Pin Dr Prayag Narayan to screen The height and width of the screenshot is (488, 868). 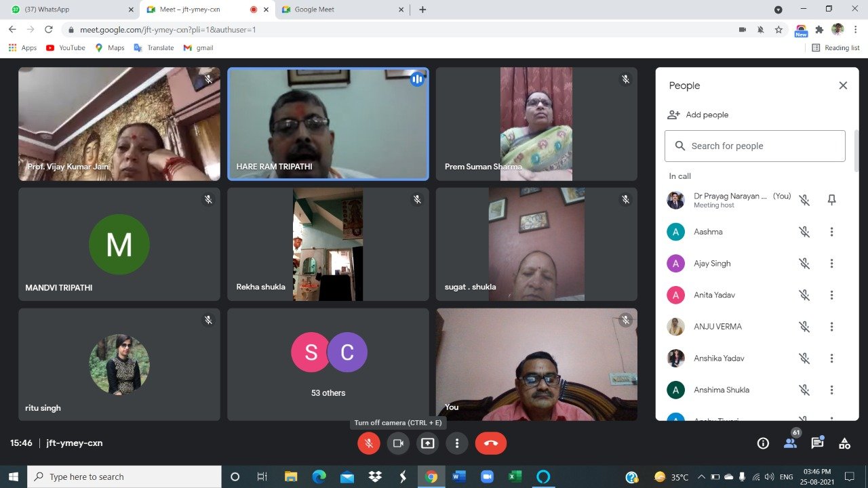[x=831, y=200]
